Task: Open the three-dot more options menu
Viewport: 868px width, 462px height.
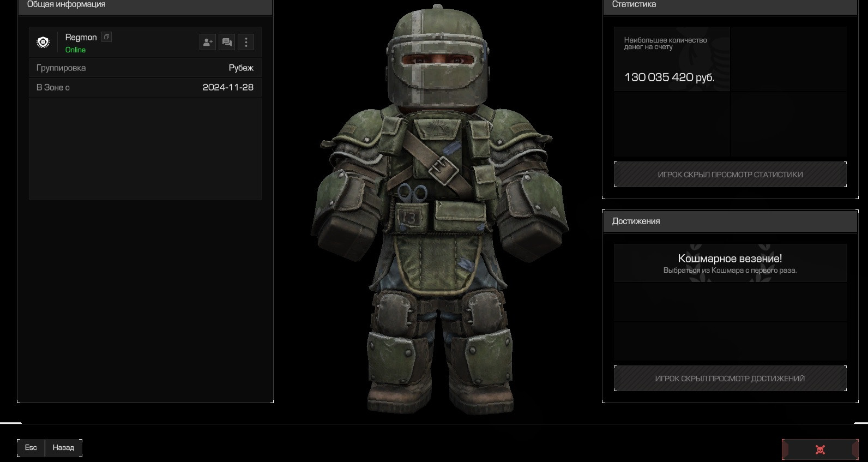Action: point(246,42)
